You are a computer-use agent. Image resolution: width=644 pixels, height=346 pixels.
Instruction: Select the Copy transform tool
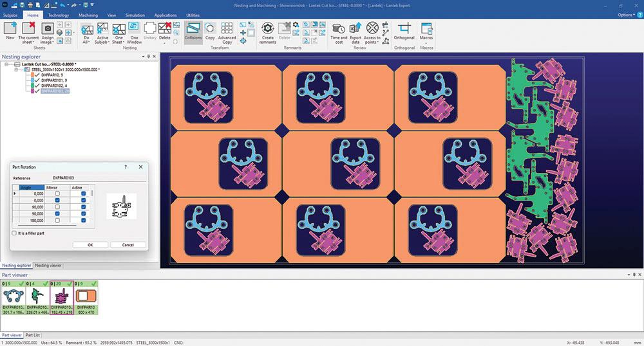tap(210, 29)
